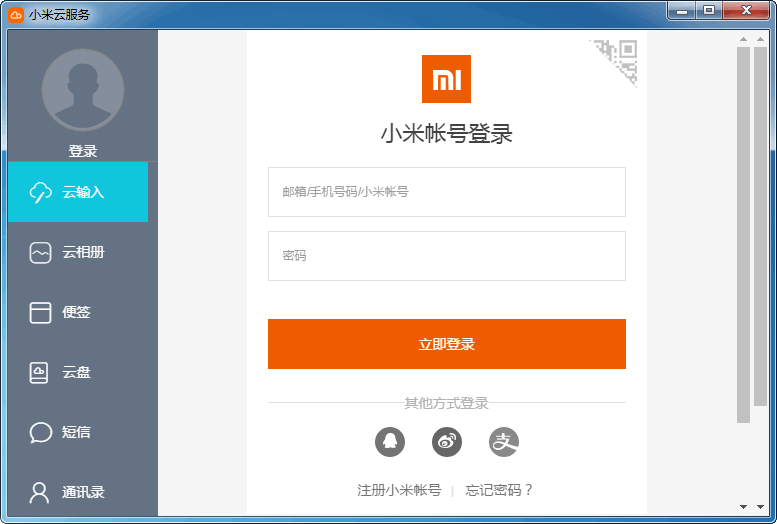Click the outer vertical scrollbar thumb
Screen dimensions: 777x524
(761, 227)
